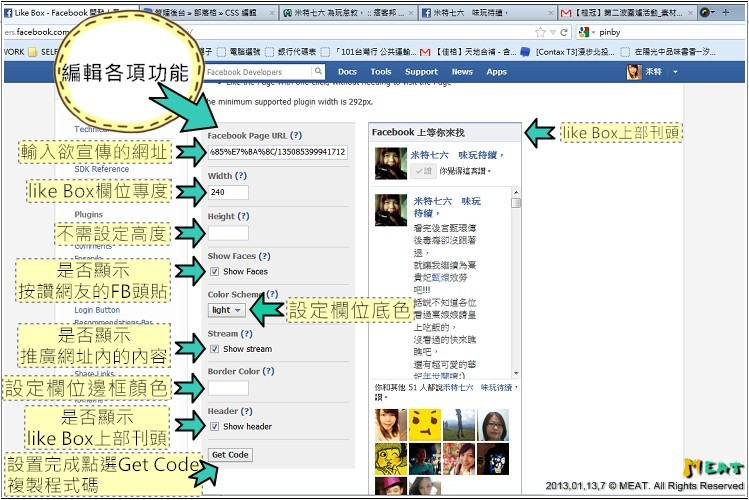The height and width of the screenshot is (500, 749).
Task: Click the Get Code button
Action: (230, 455)
